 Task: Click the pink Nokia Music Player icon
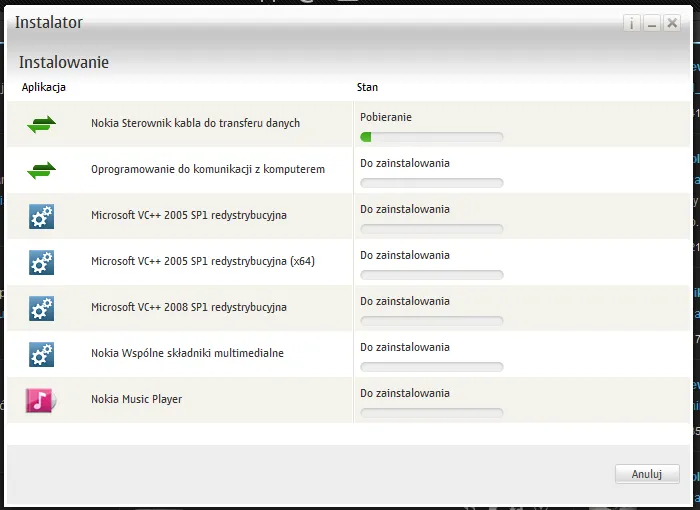41,400
